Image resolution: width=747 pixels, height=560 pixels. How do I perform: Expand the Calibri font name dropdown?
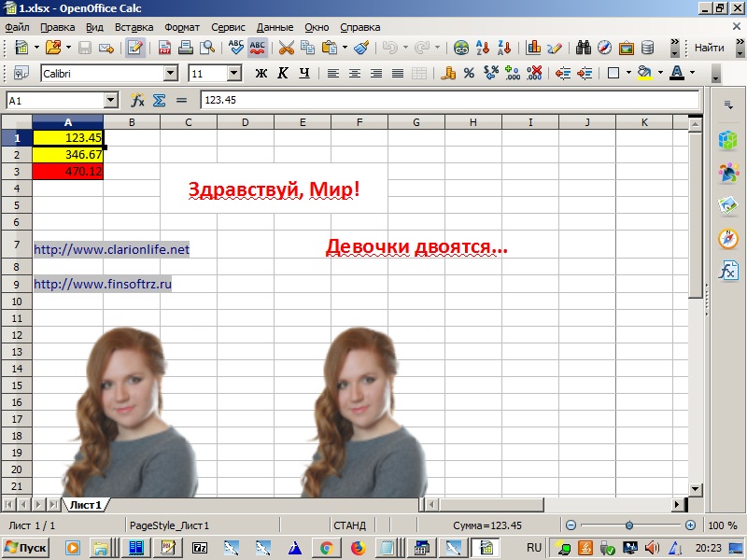(x=170, y=73)
